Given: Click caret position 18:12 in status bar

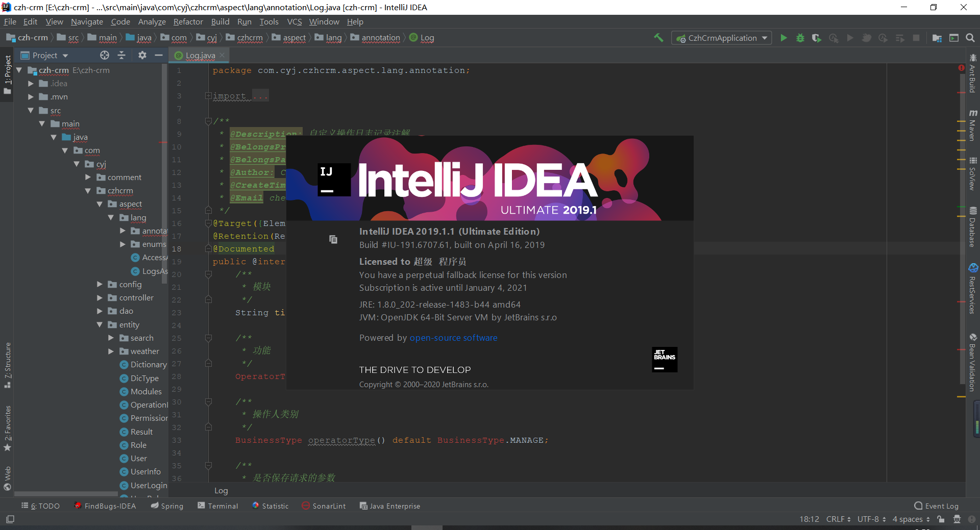Looking at the screenshot, I should click(x=809, y=519).
